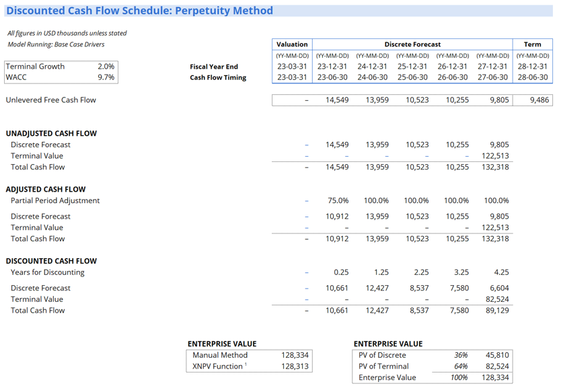The height and width of the screenshot is (392, 561).
Task: Click the 75.0% Partial Period Adjustment cell
Action: 337,201
